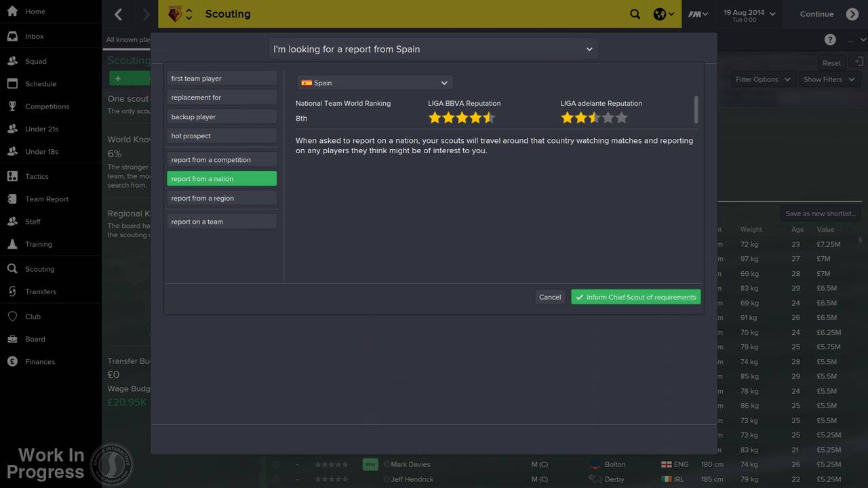Screen dimensions: 868x488
Task: View the Training section
Action: click(x=38, y=244)
